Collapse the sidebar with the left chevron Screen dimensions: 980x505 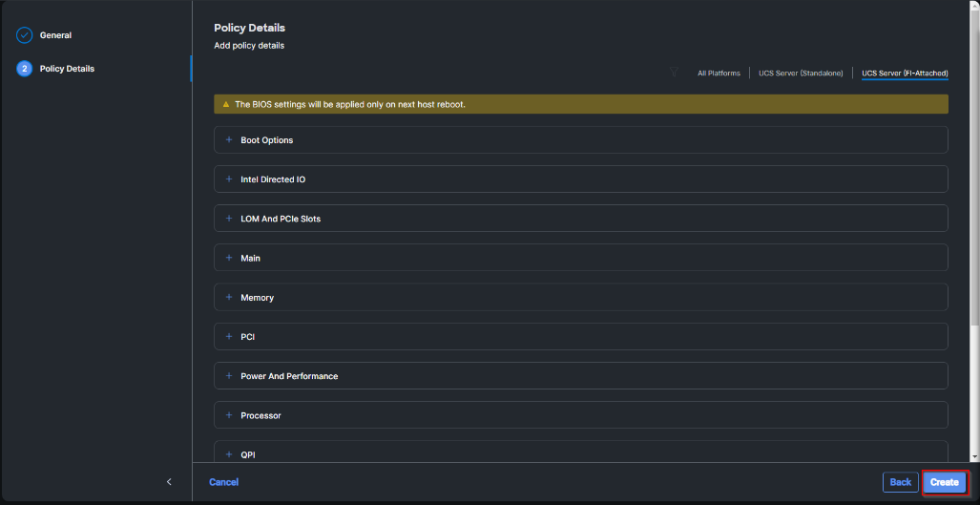click(x=169, y=482)
